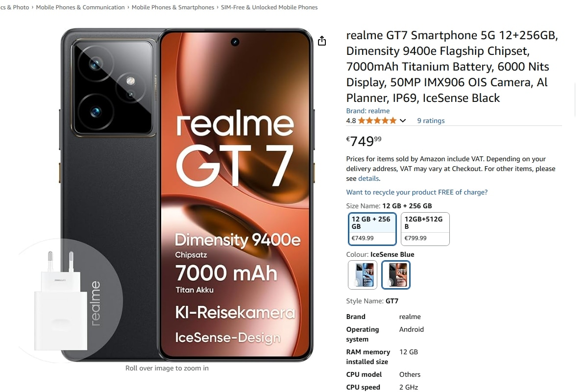Open the star ratings dropdown chevron
Image resolution: width=588 pixels, height=392 pixels.
click(403, 121)
